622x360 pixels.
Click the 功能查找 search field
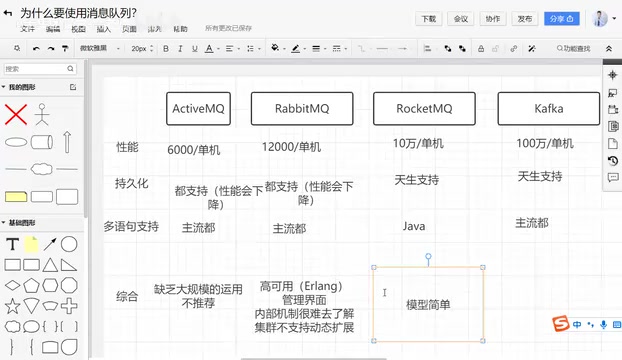(x=574, y=48)
